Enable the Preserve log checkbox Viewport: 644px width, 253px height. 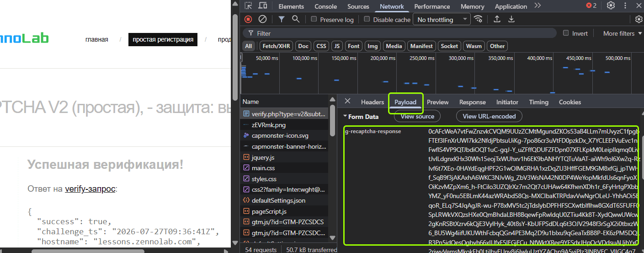pyautogui.click(x=314, y=19)
